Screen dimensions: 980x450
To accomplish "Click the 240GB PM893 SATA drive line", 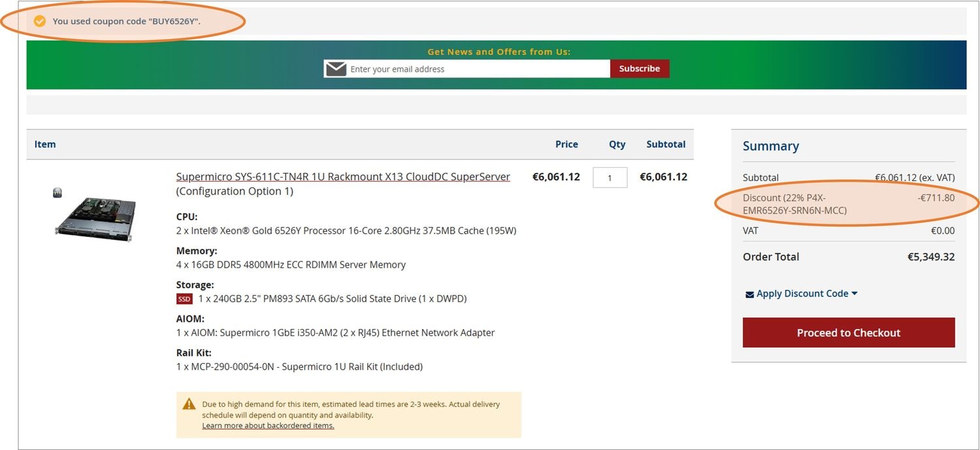I will tap(333, 298).
